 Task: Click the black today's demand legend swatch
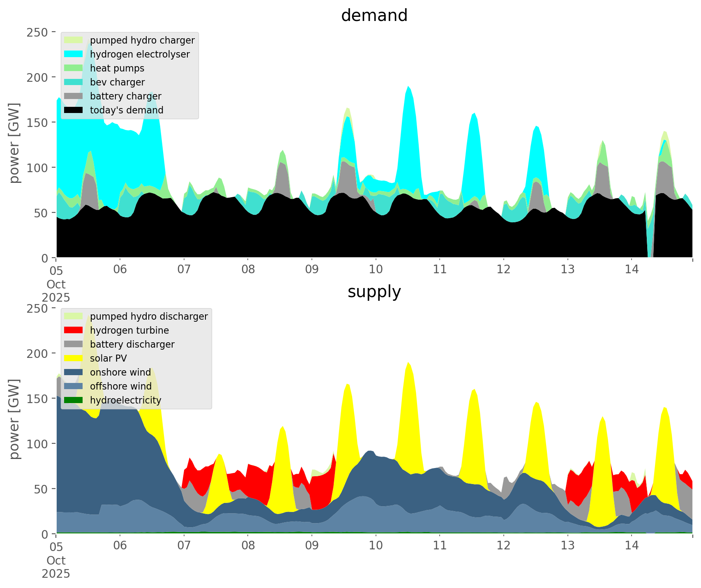click(74, 110)
